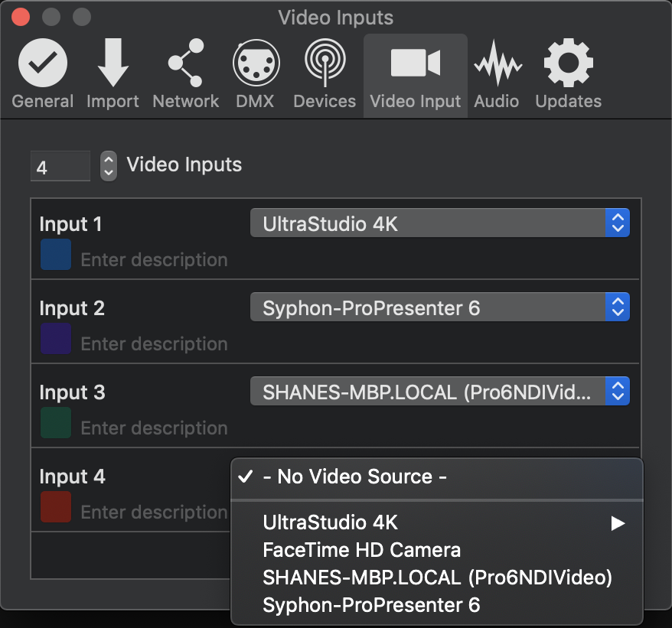Click the Input 4 description field
This screenshot has height=628, width=672.
click(x=155, y=512)
